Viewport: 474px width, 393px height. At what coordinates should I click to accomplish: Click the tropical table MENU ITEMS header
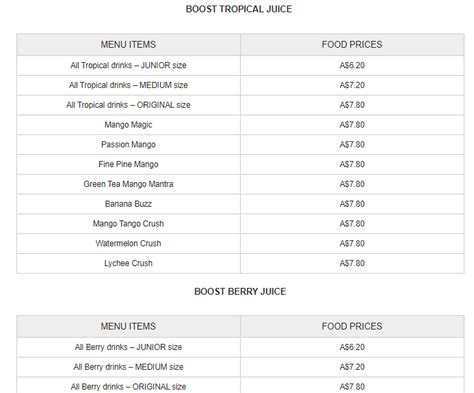pyautogui.click(x=128, y=44)
